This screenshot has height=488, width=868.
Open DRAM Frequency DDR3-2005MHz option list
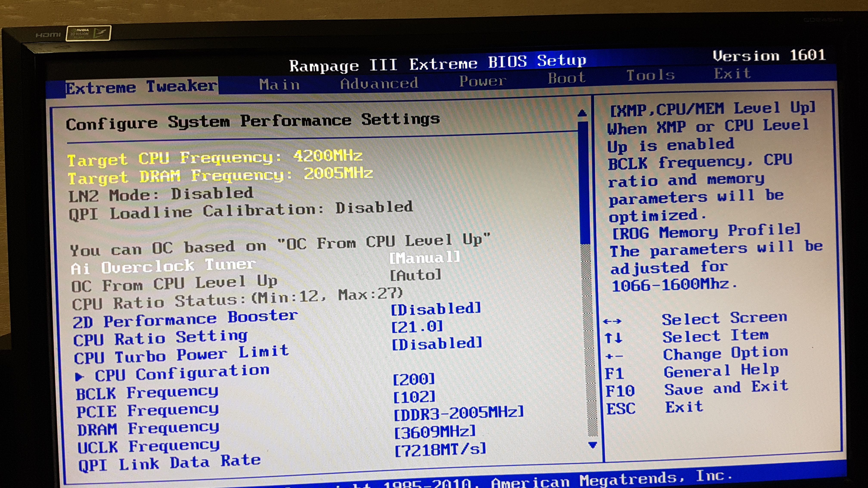coord(459,413)
